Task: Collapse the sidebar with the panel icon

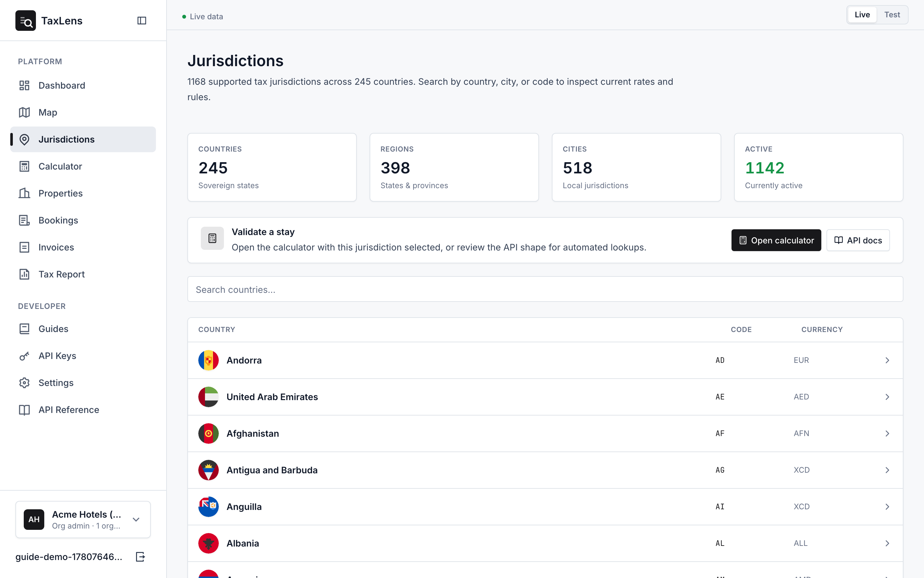Action: point(142,21)
